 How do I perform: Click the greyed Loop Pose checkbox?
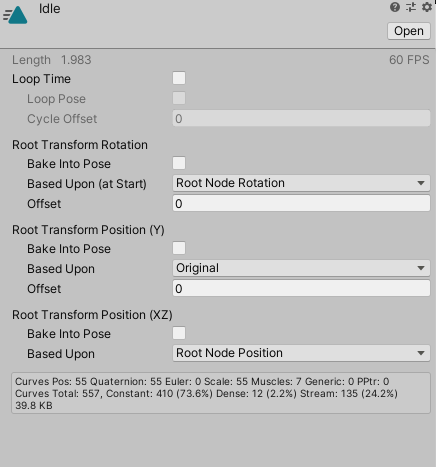tap(179, 98)
